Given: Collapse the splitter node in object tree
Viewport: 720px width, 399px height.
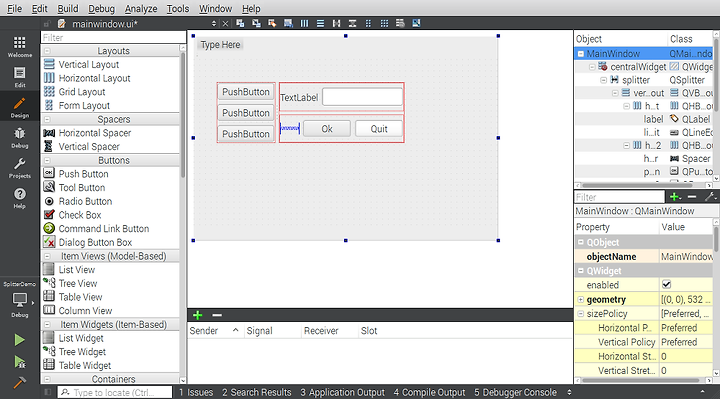Looking at the screenshot, I should tap(603, 80).
